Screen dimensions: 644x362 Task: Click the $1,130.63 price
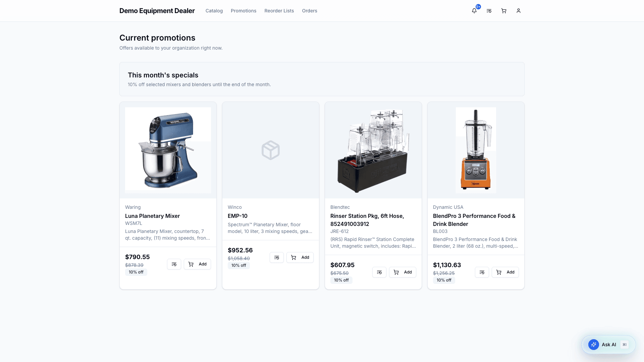point(447,265)
